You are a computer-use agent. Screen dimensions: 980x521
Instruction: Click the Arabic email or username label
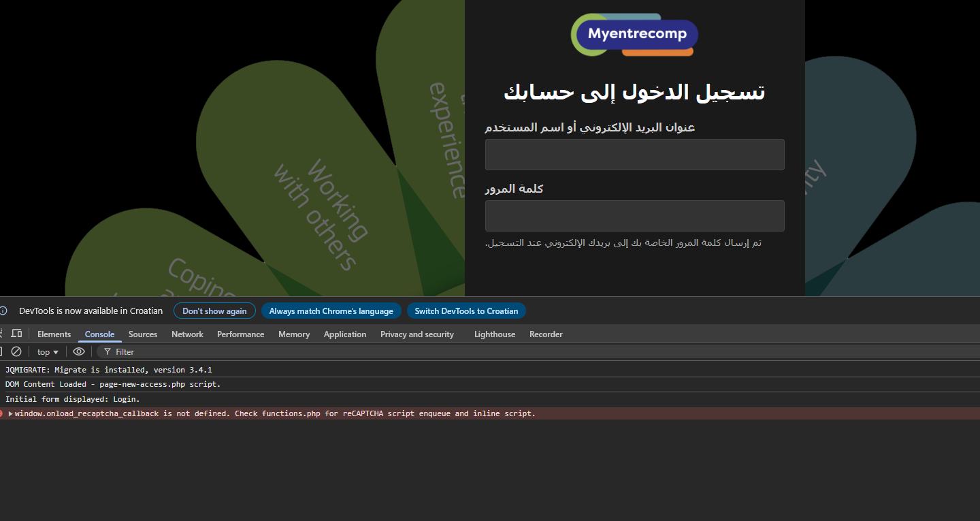coord(590,127)
